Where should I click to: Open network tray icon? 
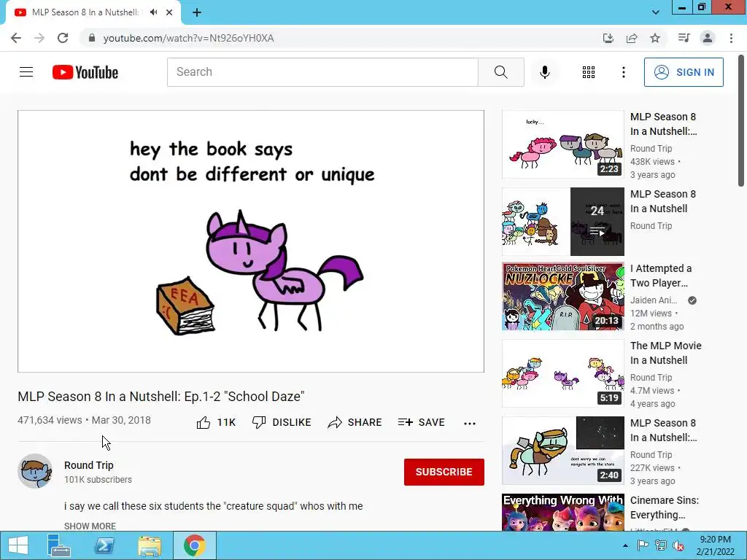click(x=661, y=545)
